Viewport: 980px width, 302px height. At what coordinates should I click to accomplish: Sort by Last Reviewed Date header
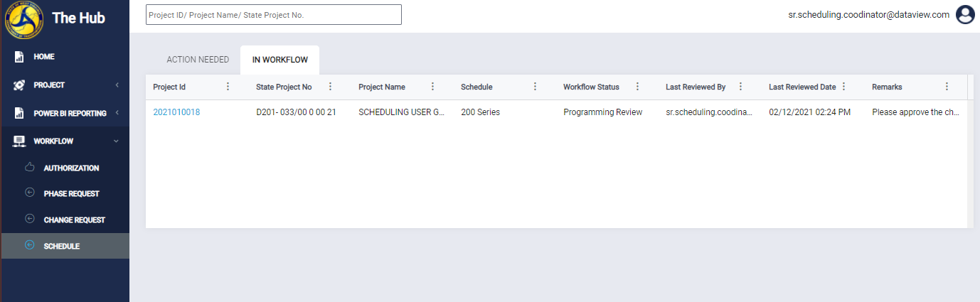pyautogui.click(x=802, y=87)
